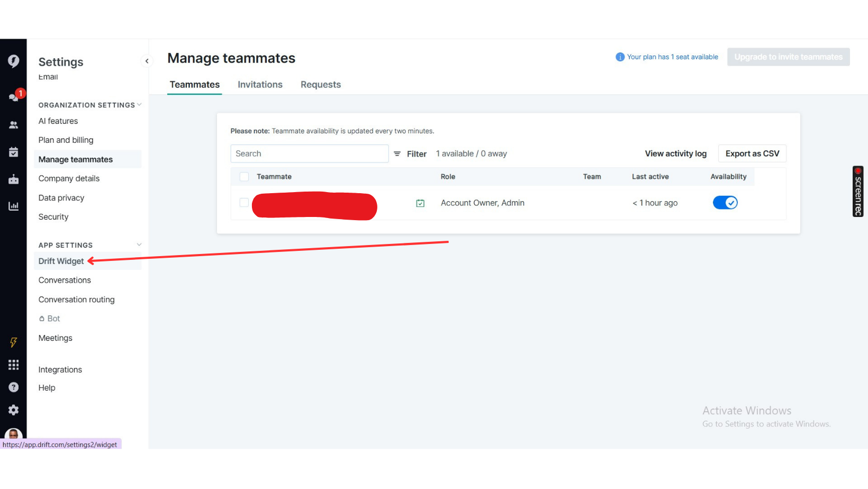Screen dimensions: 868x489
Task: Open the meetings calendar icon in left rail
Action: click(x=14, y=152)
